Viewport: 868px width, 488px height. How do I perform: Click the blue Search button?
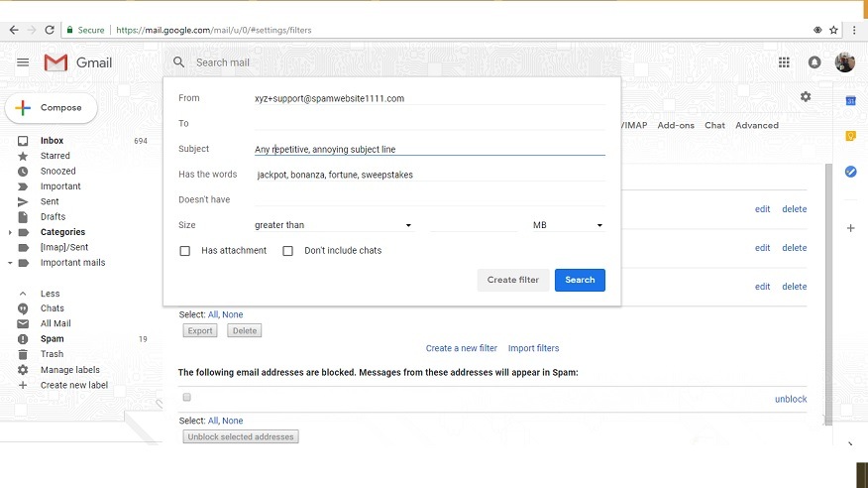[580, 280]
